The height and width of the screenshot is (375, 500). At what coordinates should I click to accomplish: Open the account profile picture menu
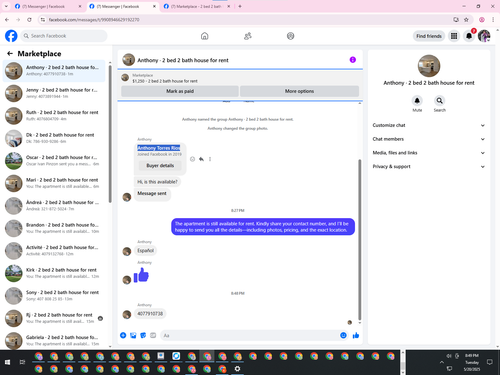pos(484,36)
